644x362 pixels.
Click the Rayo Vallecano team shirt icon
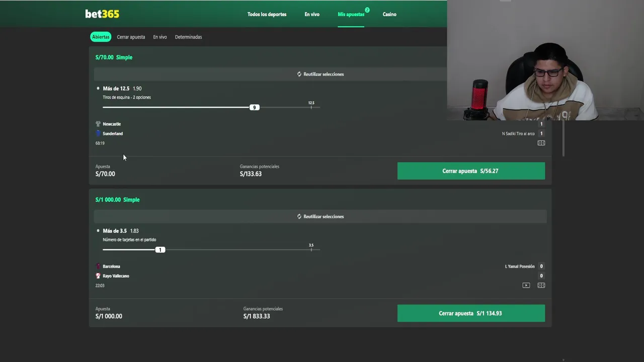pyautogui.click(x=98, y=276)
